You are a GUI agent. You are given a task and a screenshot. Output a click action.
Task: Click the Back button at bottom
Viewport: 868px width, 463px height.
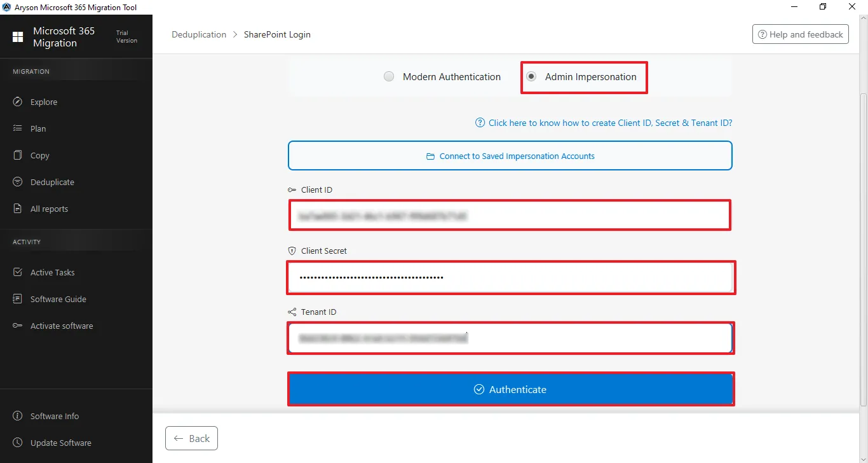(x=191, y=438)
